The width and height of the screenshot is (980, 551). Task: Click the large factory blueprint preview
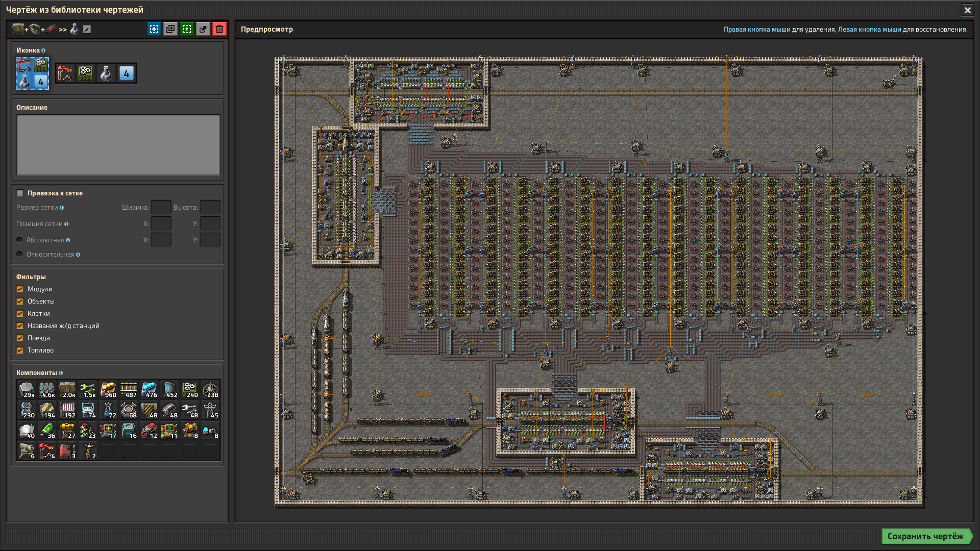click(x=599, y=282)
